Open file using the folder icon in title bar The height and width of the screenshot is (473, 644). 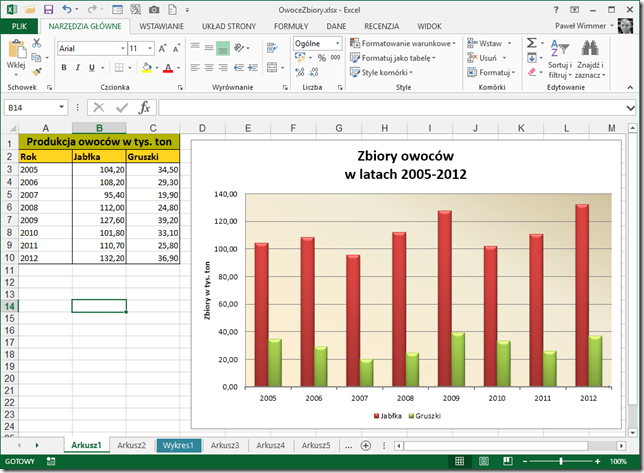(x=30, y=9)
